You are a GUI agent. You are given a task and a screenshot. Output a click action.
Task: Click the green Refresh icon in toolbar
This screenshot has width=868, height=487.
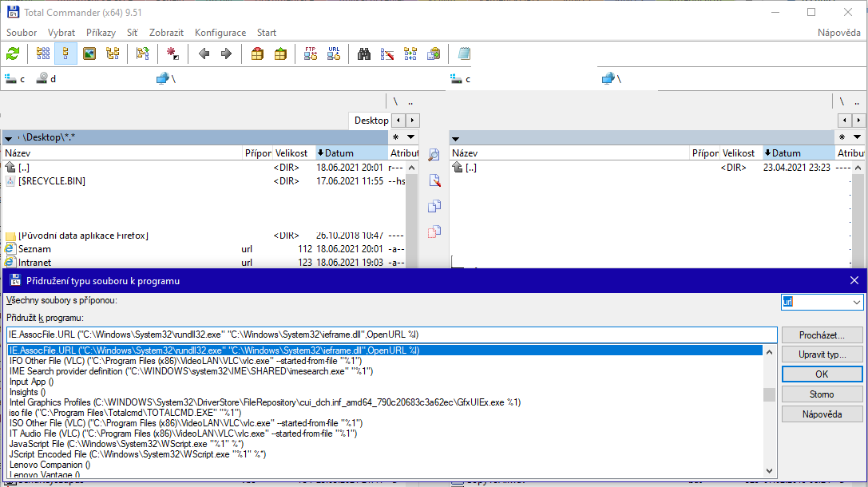click(13, 54)
